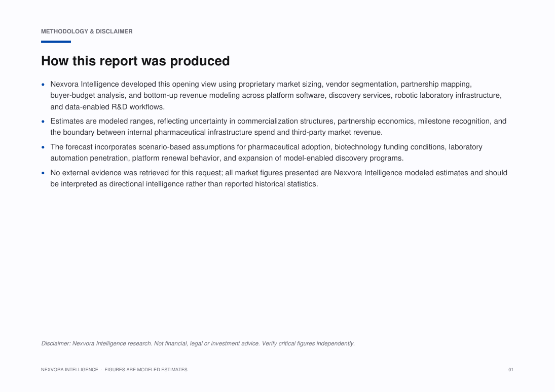This screenshot has width=555, height=392.
Task: Click the 'How this report was produced' heading
Action: tap(135, 61)
